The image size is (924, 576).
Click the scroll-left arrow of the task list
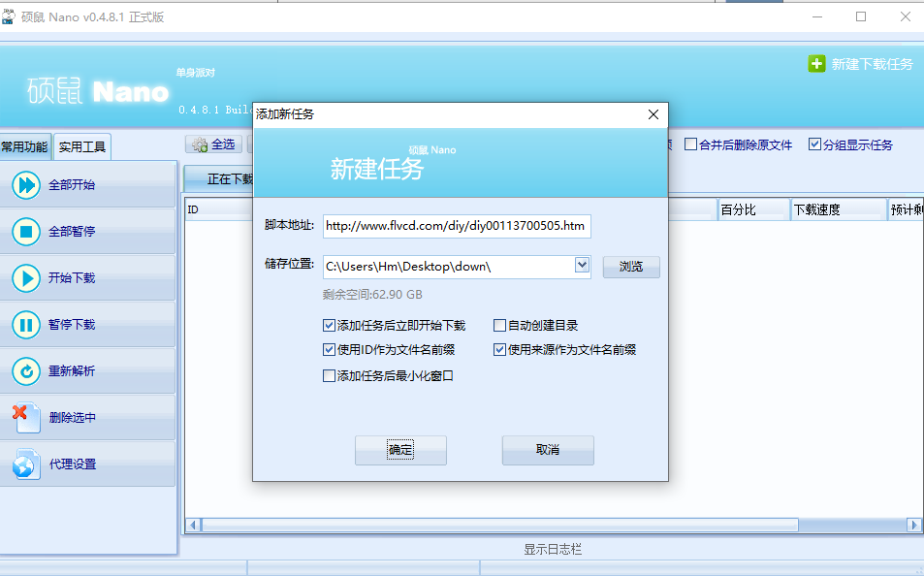[x=193, y=525]
